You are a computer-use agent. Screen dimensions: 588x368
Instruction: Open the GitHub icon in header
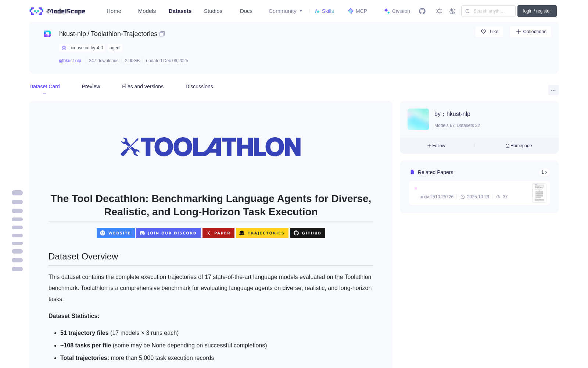[422, 11]
